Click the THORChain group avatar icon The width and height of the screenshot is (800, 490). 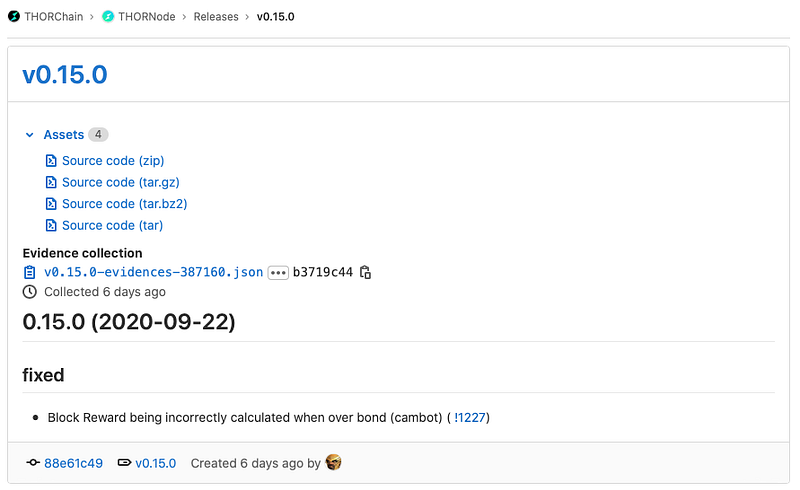[x=14, y=16]
